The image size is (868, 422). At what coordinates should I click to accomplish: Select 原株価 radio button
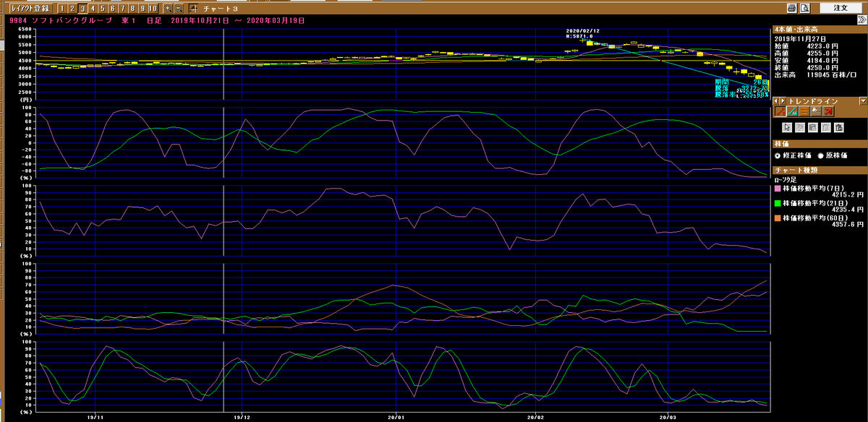pos(820,155)
